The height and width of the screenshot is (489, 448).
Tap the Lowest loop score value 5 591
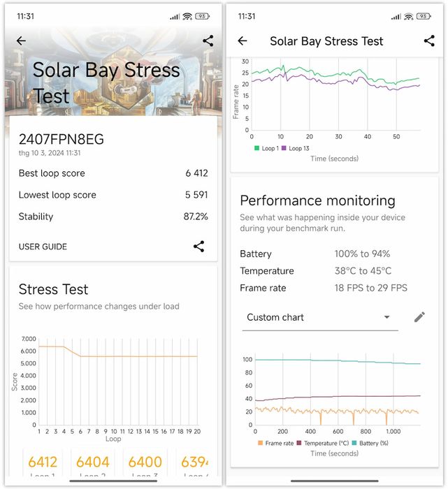[196, 195]
